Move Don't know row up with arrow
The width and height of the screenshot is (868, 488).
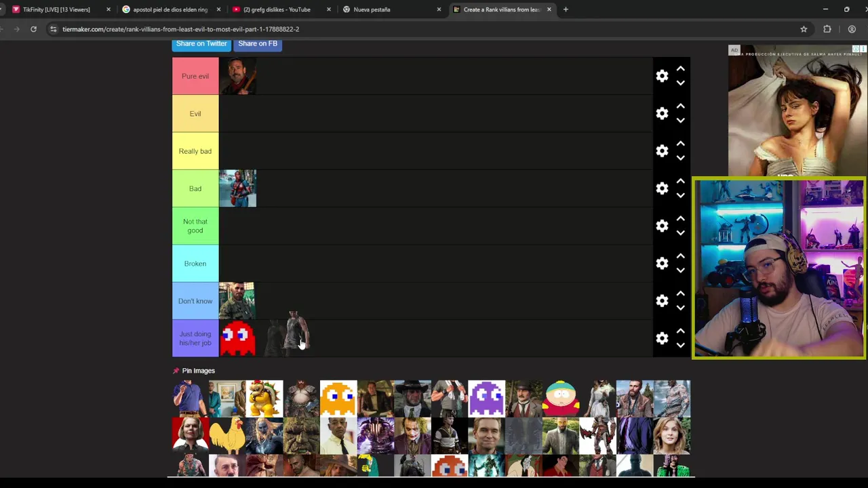681,293
